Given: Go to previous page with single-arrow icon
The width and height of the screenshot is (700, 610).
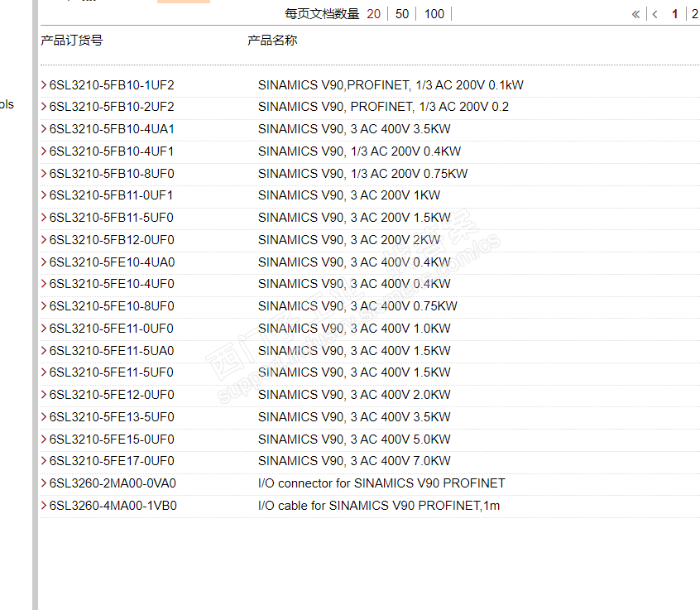Looking at the screenshot, I should [x=655, y=14].
